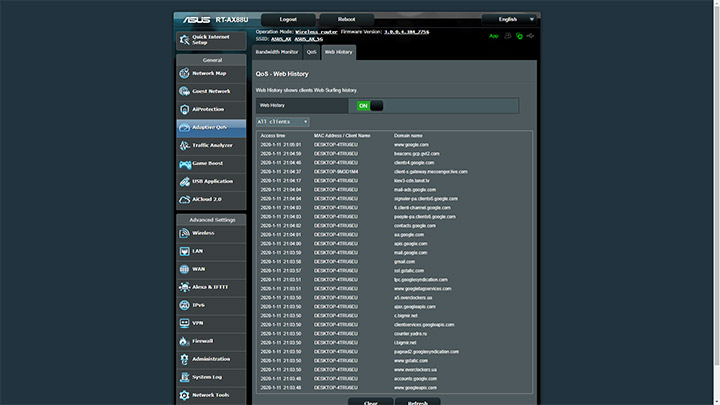Open the Guest Network sidebar icon
This screenshot has height=405, width=720.
pyautogui.click(x=185, y=91)
